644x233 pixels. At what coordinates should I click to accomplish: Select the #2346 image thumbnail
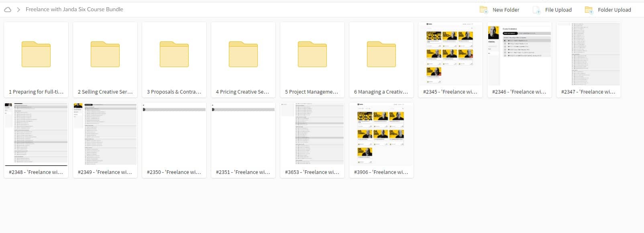pyautogui.click(x=519, y=53)
